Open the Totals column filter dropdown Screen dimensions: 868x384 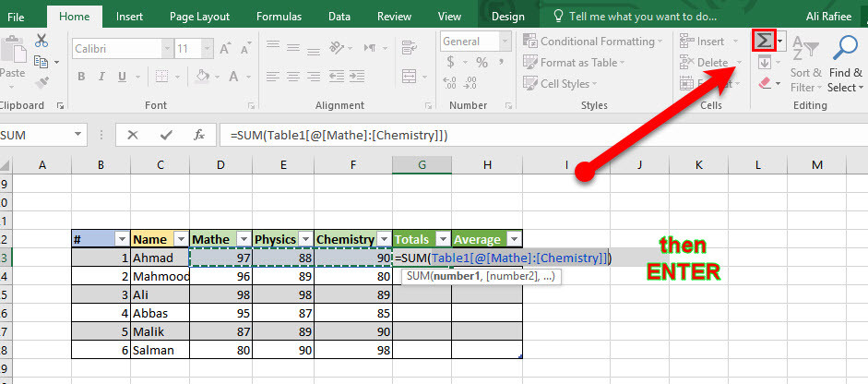point(443,239)
